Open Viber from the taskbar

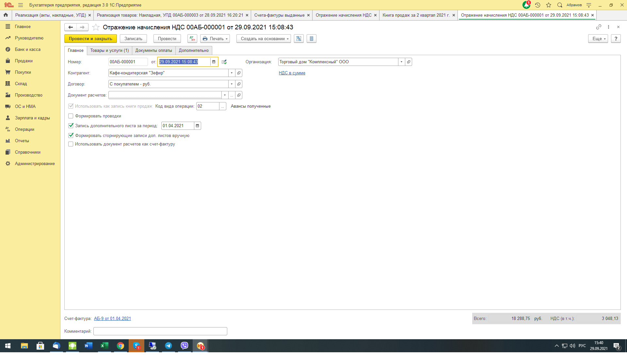[185, 346]
